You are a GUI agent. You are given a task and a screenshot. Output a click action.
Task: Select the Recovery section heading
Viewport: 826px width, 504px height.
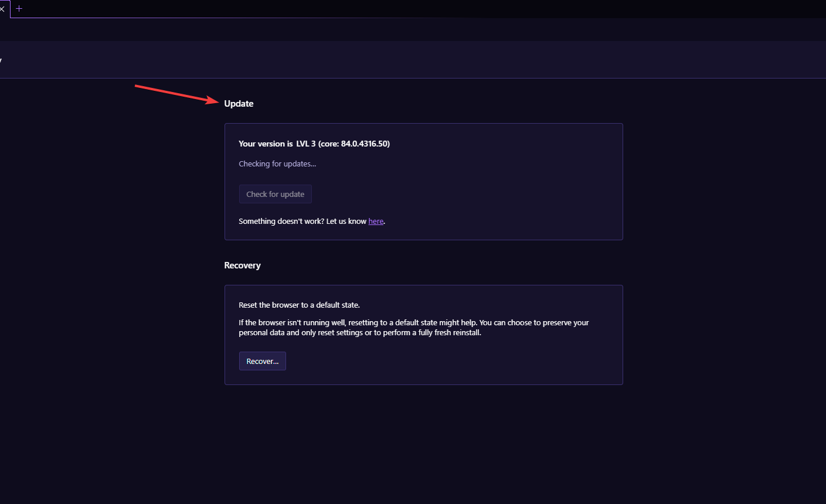point(242,265)
